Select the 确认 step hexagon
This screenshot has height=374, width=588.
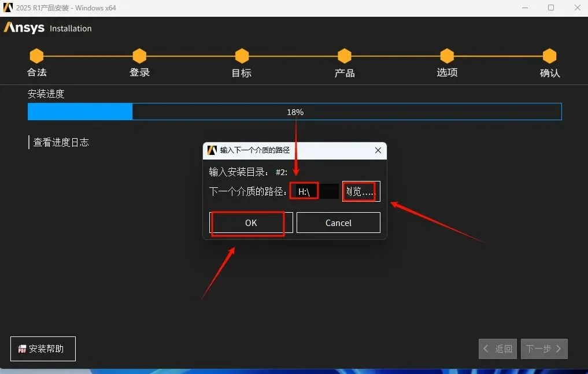(x=550, y=56)
